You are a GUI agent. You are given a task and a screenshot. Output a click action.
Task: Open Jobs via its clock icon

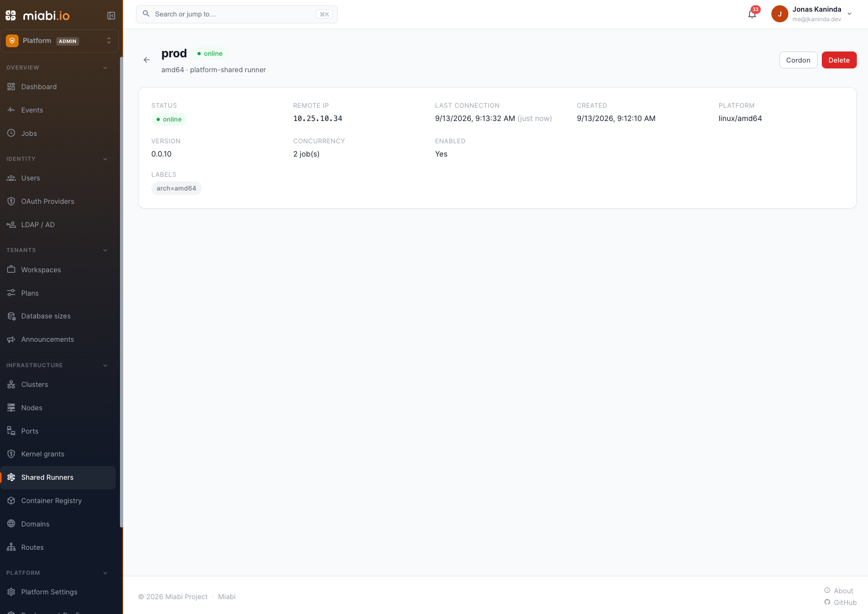click(11, 133)
